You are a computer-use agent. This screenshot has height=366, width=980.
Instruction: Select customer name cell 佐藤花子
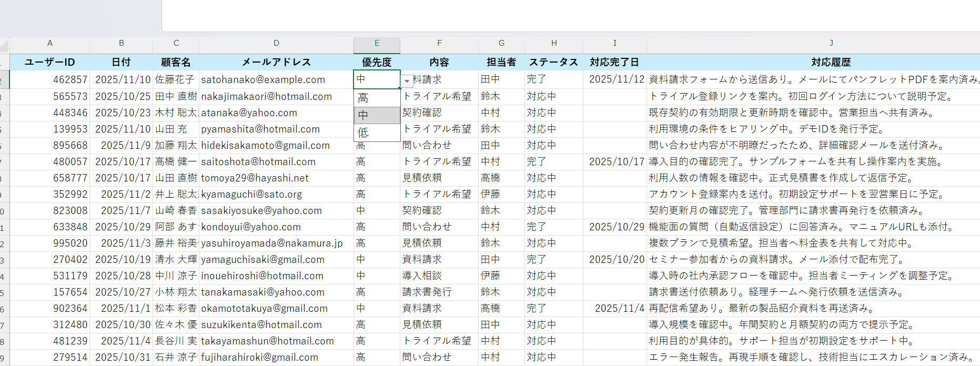coord(176,79)
